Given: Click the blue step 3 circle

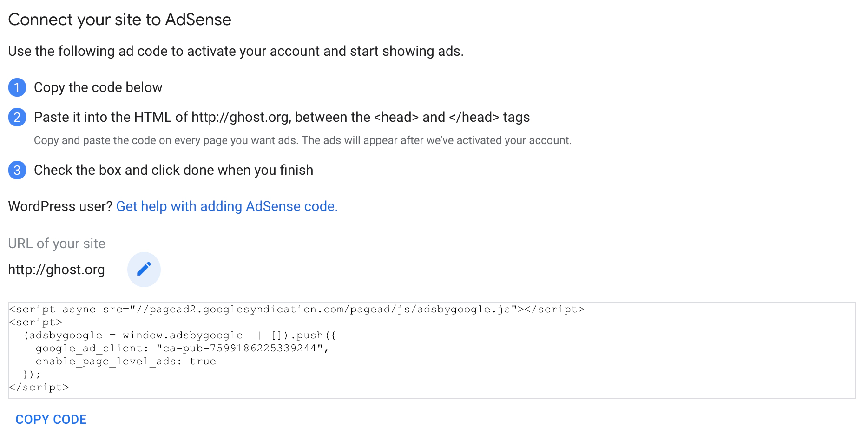Looking at the screenshot, I should 17,170.
